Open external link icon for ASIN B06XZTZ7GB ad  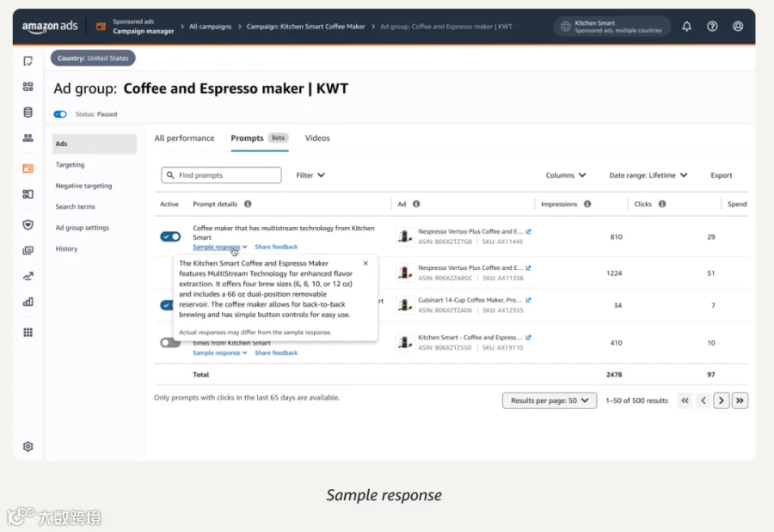point(529,231)
